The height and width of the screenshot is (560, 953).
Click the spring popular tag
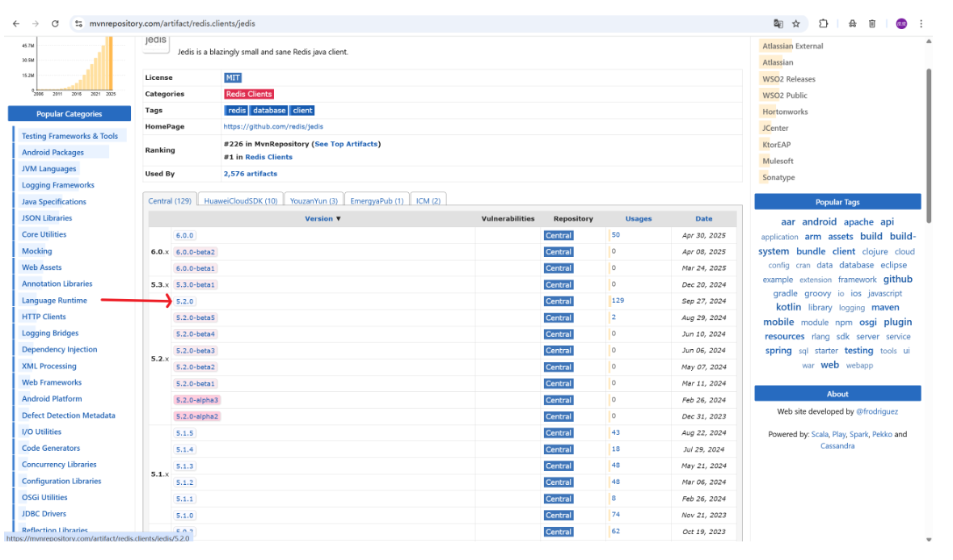tap(778, 351)
